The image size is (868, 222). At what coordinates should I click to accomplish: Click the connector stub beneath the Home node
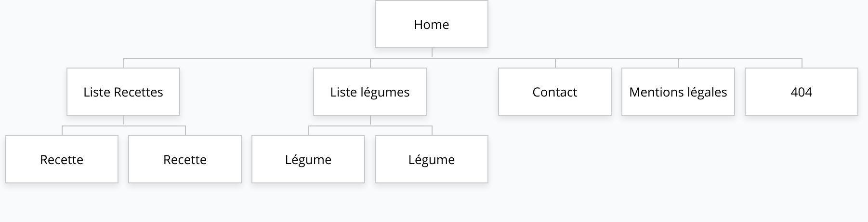coord(432,53)
